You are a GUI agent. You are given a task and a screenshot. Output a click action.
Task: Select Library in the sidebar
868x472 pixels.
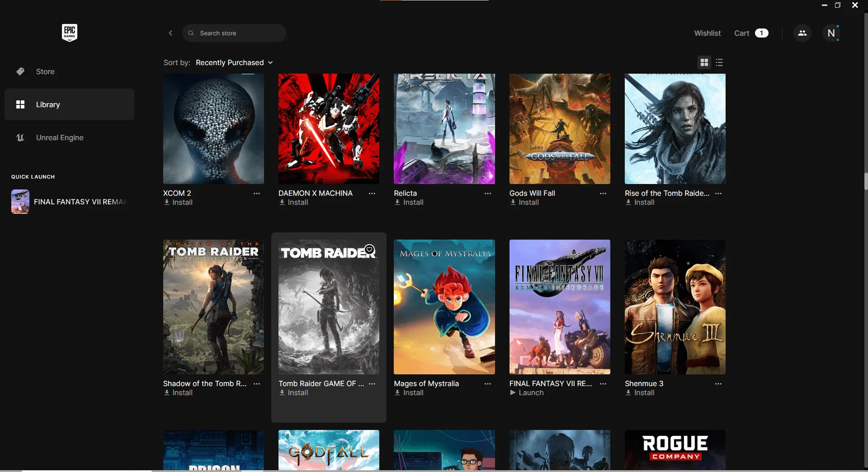(x=69, y=104)
